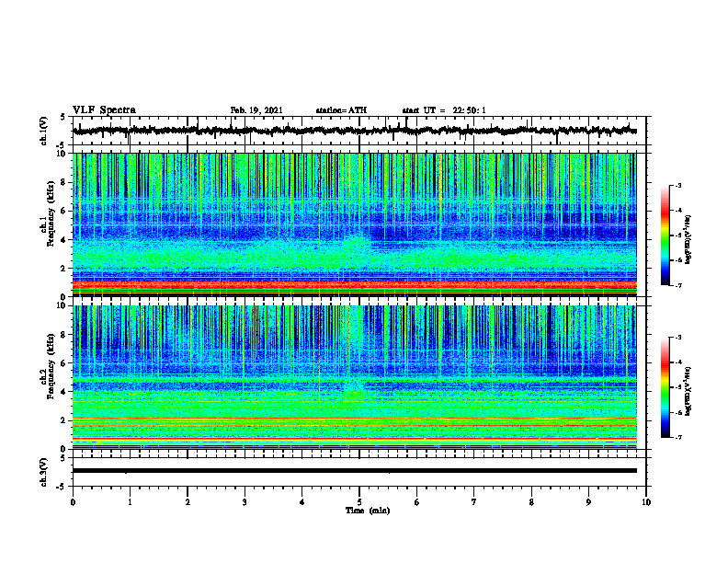Click the ch.3 flat black waveform trace

click(355, 471)
